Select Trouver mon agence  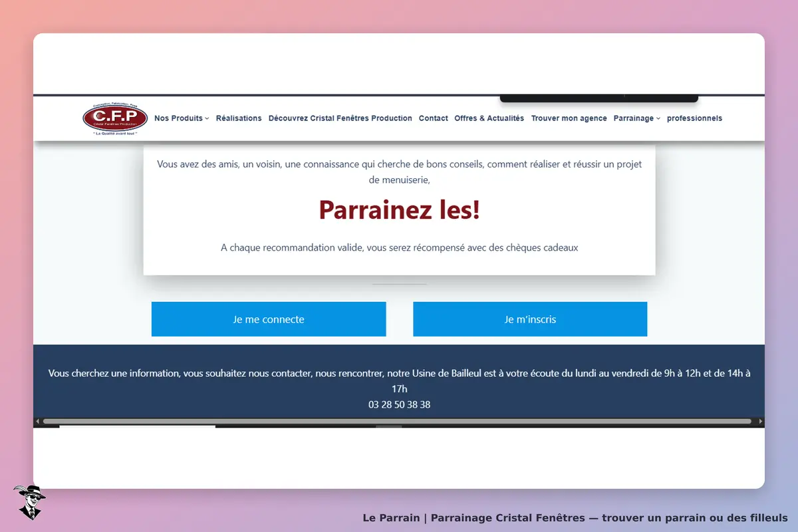[569, 118]
